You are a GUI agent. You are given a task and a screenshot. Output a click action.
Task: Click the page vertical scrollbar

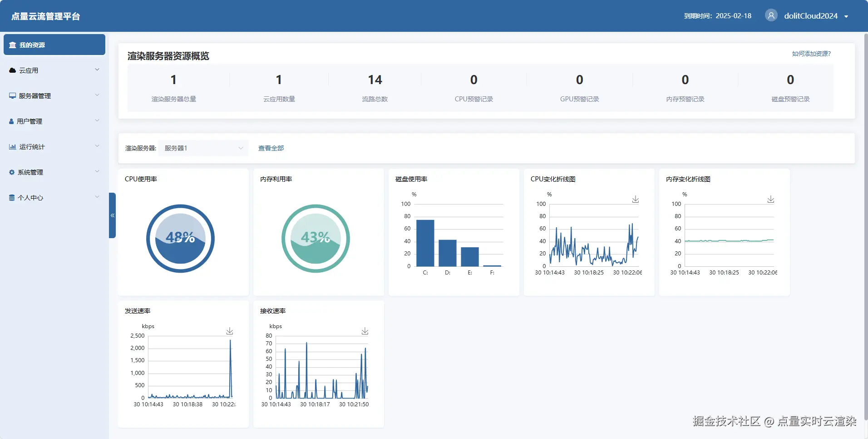pos(865,227)
